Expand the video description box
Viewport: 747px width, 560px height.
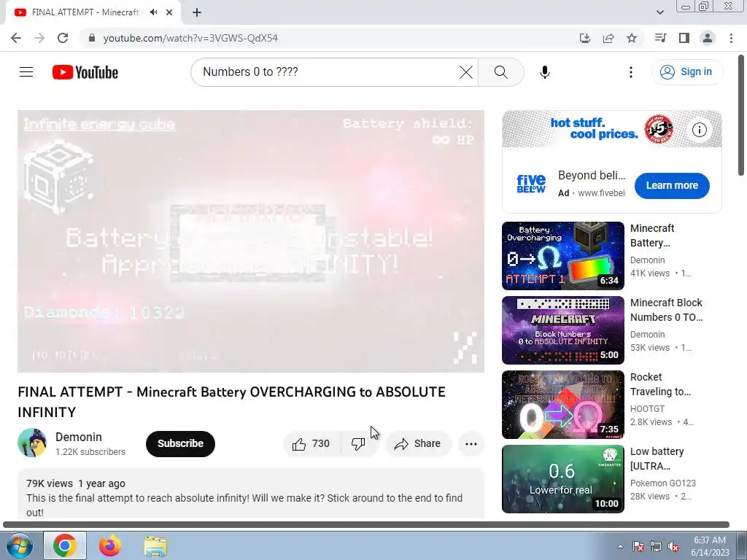pyautogui.click(x=251, y=494)
